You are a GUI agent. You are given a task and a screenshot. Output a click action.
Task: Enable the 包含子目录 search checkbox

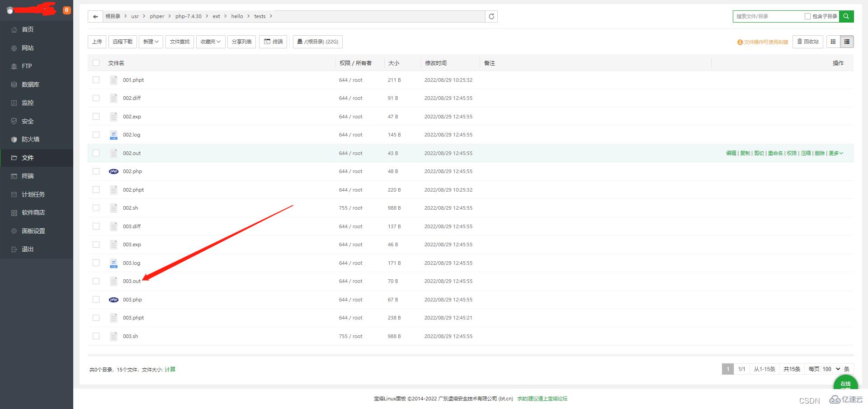[807, 16]
